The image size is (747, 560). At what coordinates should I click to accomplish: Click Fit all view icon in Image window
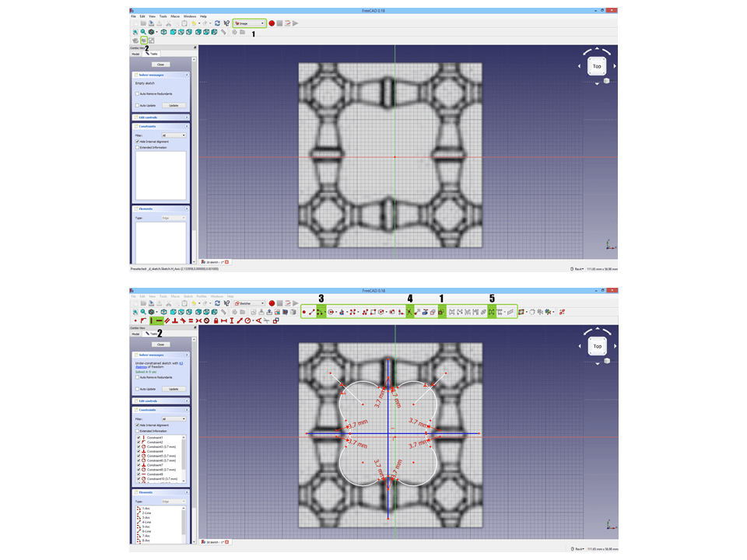click(x=135, y=32)
